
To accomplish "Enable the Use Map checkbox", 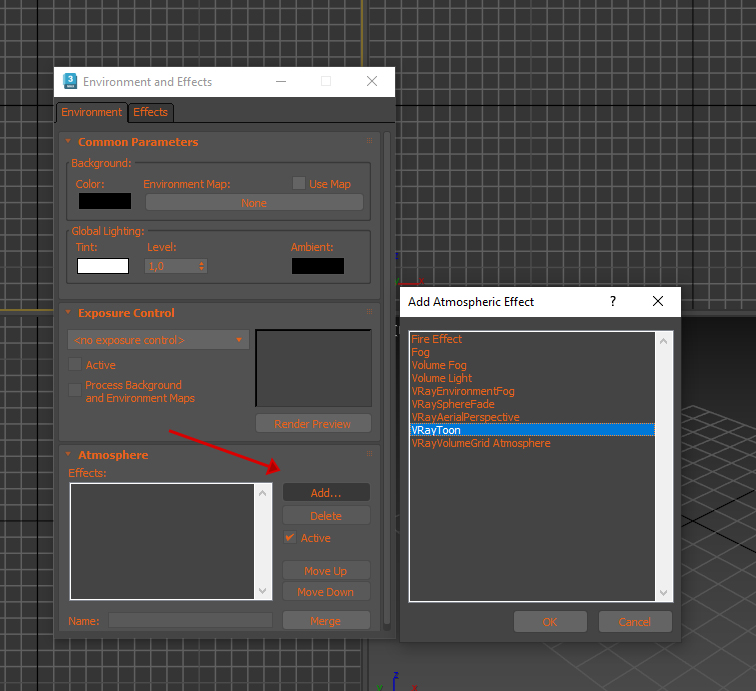I will 299,183.
